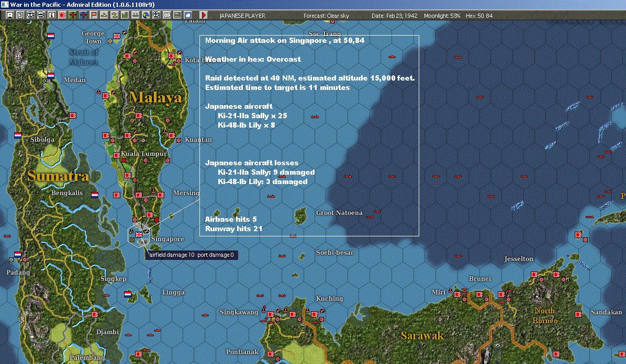Click the second stacked-monitors toolbar icon

(41, 15)
